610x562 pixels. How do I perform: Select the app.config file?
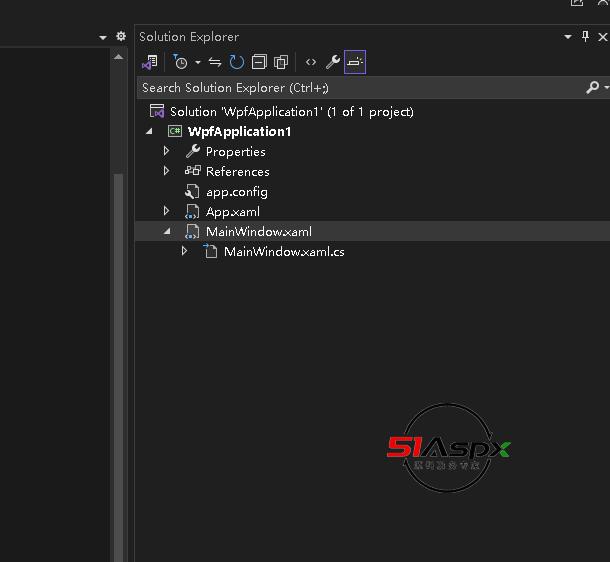pos(236,192)
